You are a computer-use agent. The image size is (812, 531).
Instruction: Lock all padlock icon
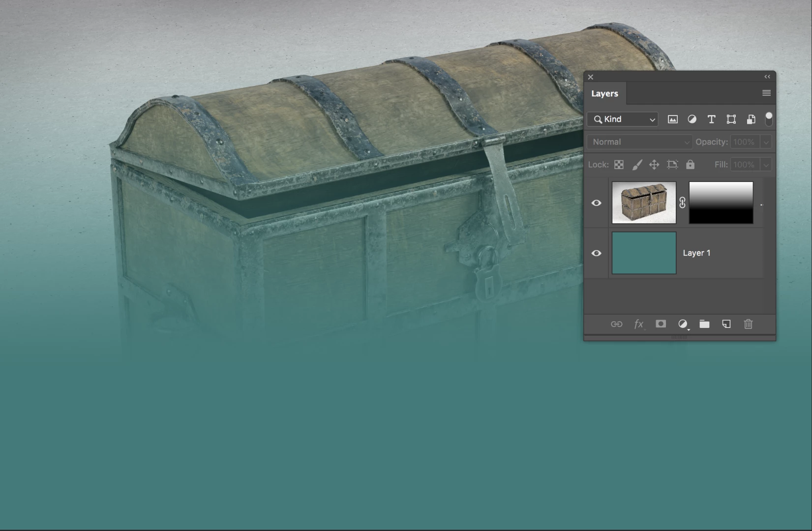690,165
